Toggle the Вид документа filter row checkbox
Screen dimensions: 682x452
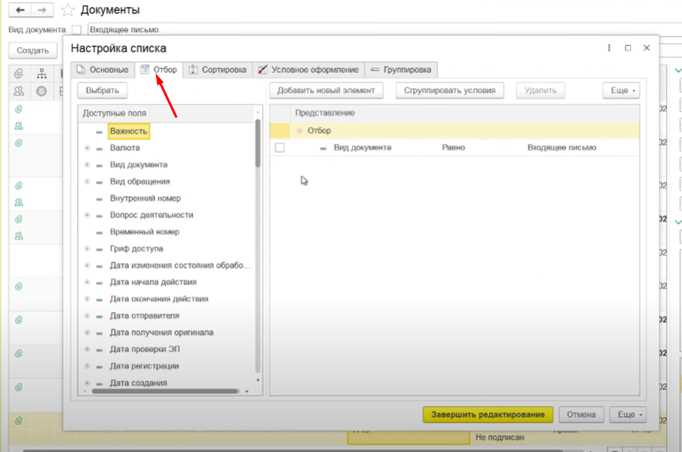[x=280, y=147]
